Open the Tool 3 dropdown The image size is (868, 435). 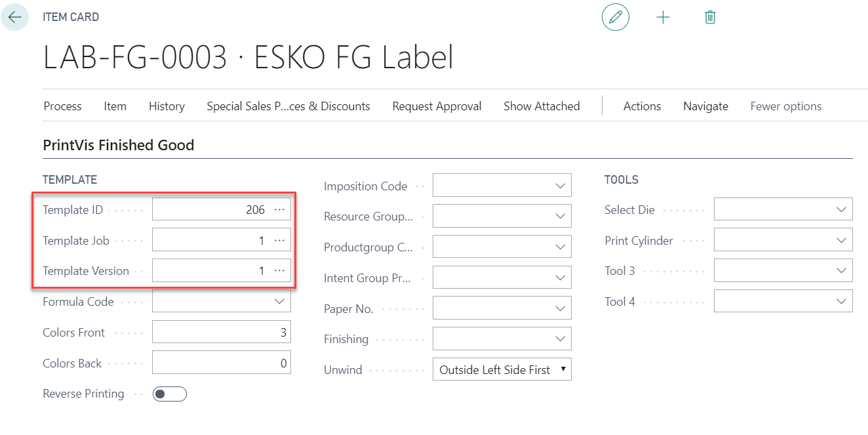click(842, 270)
